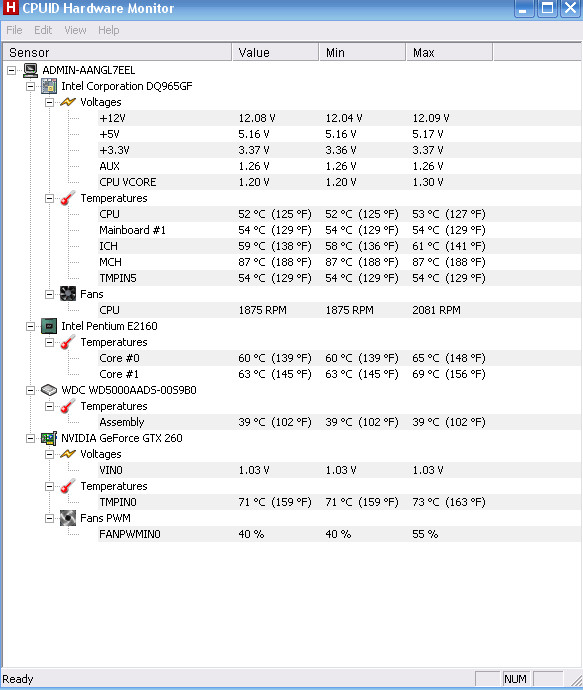
Task: Click the Intel Pentium E2160 processor icon
Action: click(49, 326)
